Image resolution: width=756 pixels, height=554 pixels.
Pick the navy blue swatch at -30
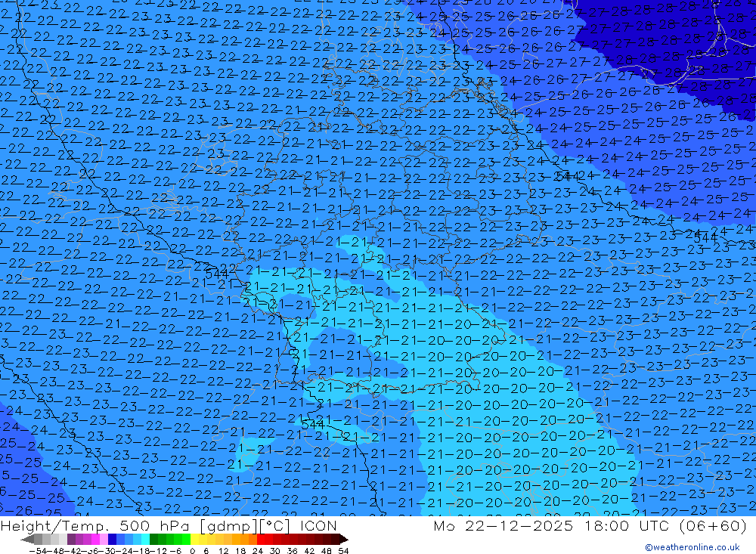[113, 540]
